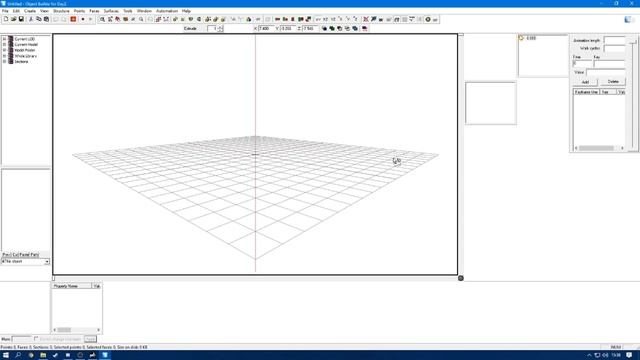640x360 pixels.
Task: Open File Explorer from the taskbar
Action: 43,355
